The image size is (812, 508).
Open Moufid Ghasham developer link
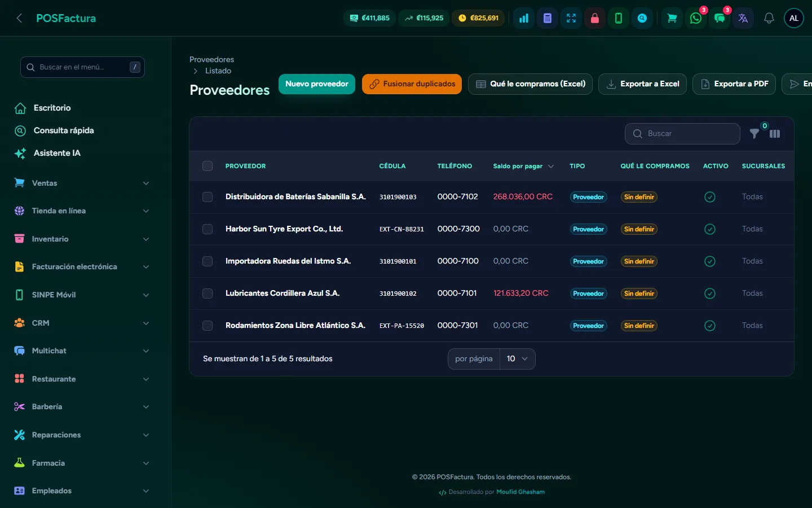(520, 492)
